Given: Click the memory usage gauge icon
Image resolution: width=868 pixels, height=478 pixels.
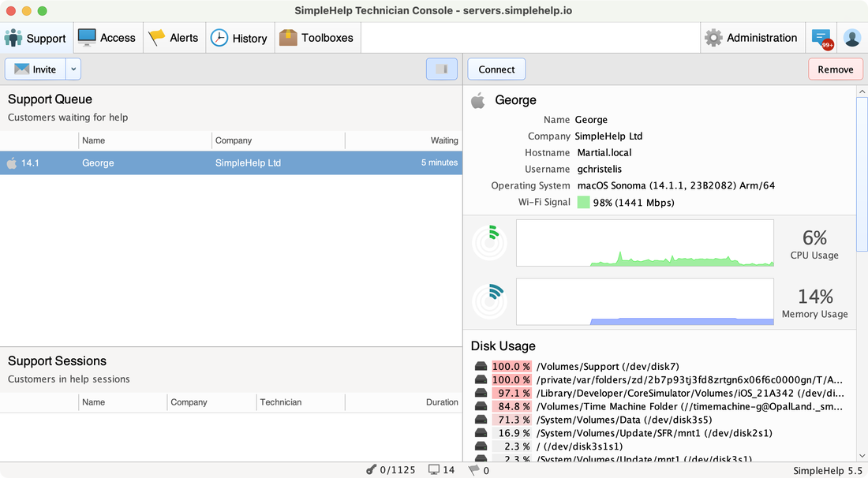Looking at the screenshot, I should coord(489,301).
